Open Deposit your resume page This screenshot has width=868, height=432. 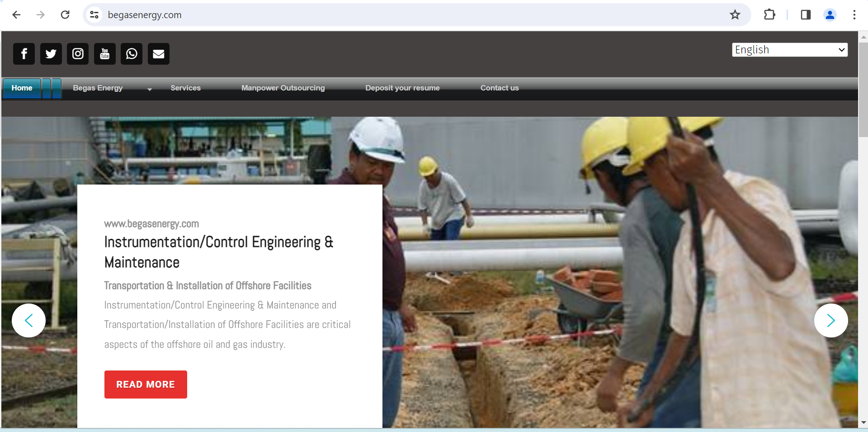(x=402, y=88)
